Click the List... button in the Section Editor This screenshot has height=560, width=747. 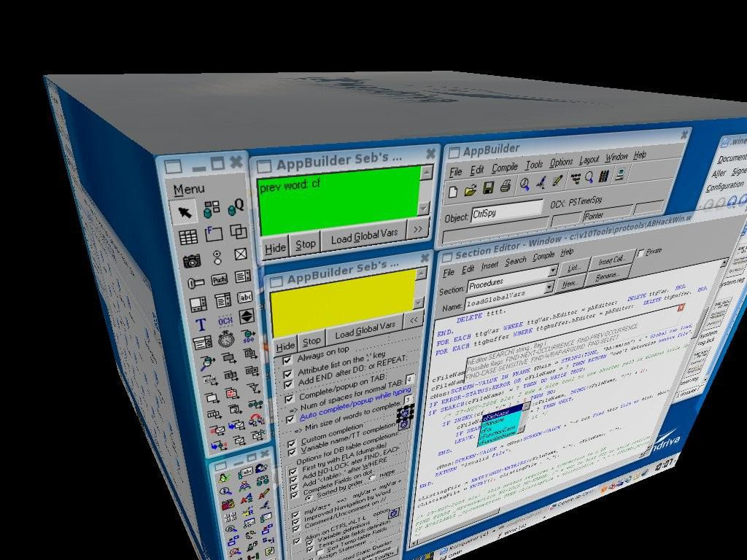[x=573, y=268]
